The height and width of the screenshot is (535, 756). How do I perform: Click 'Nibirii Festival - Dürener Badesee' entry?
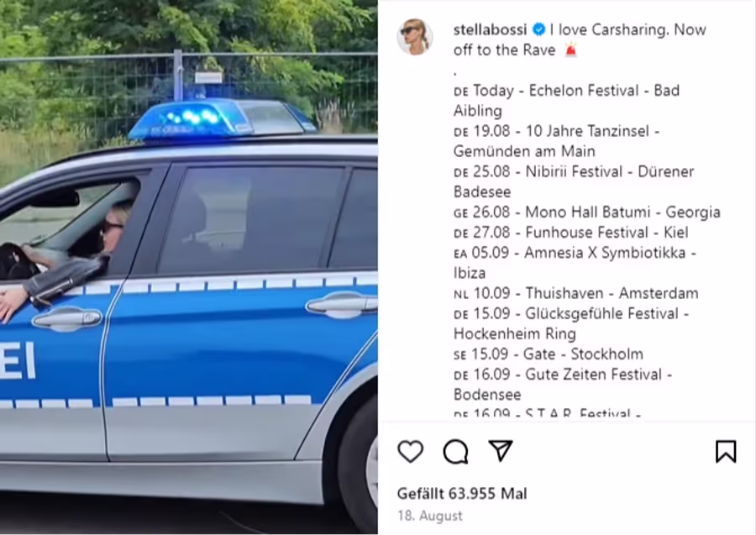(x=574, y=181)
